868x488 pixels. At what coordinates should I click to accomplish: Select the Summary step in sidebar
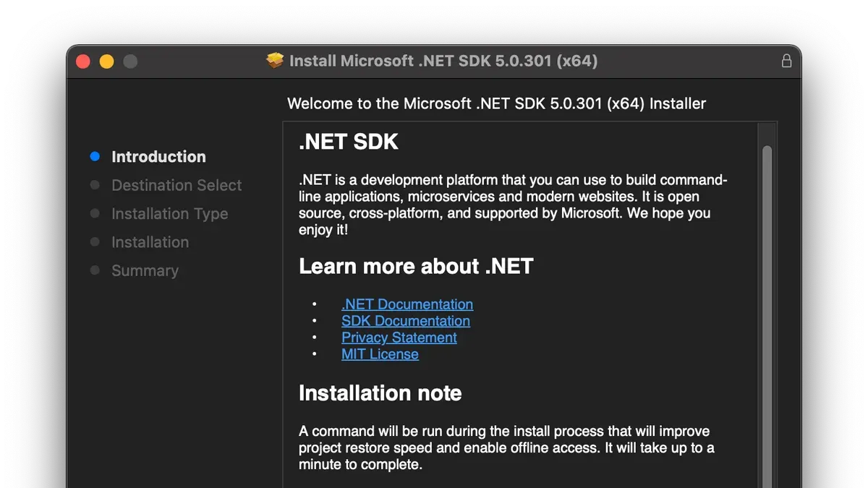click(x=145, y=270)
